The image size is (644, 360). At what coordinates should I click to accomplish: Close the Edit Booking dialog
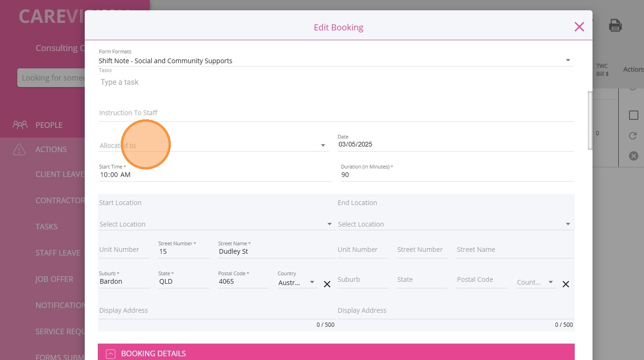(579, 27)
